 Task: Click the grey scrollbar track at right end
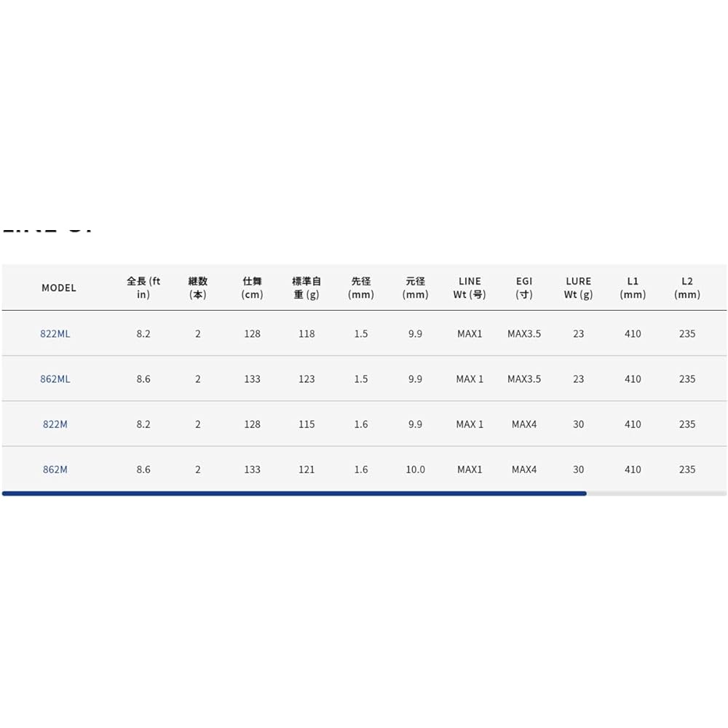657,494
